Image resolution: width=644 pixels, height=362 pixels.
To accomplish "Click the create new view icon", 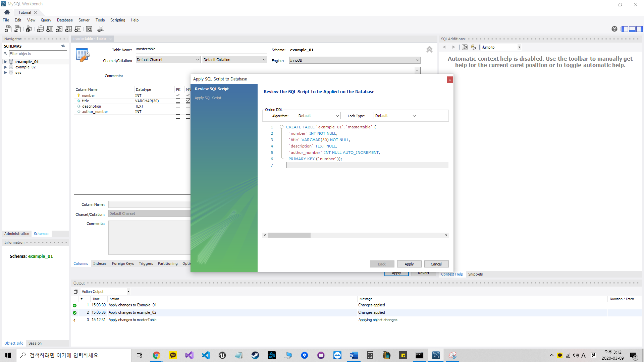I will pyautogui.click(x=59, y=29).
